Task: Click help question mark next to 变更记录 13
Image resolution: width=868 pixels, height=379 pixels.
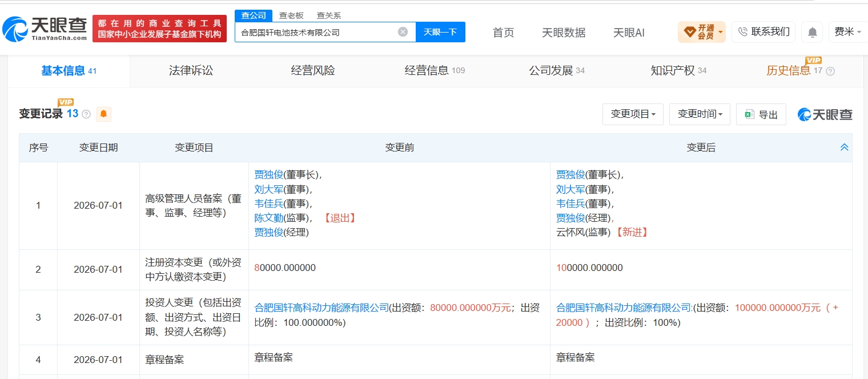Action: [86, 114]
